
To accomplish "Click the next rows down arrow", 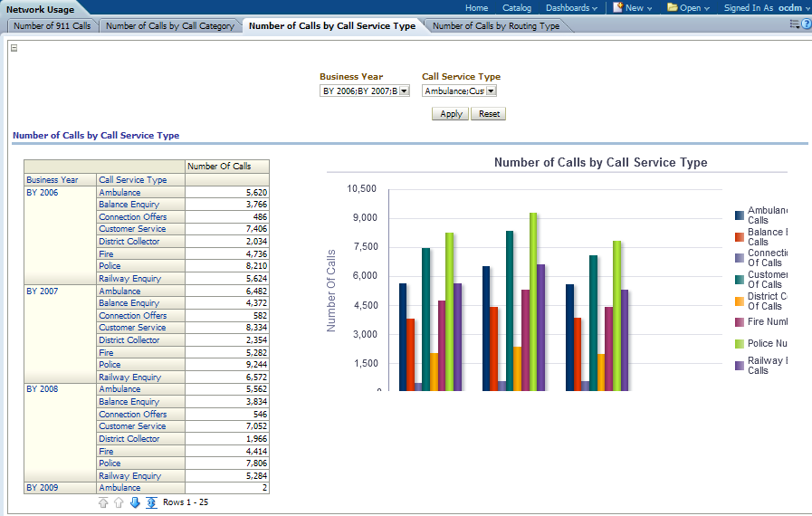I will 135,502.
